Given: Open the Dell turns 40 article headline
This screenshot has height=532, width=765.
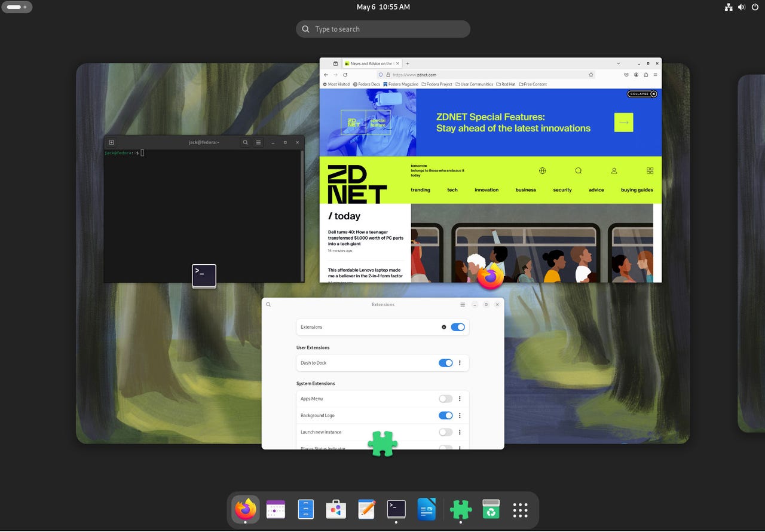Looking at the screenshot, I should point(366,238).
